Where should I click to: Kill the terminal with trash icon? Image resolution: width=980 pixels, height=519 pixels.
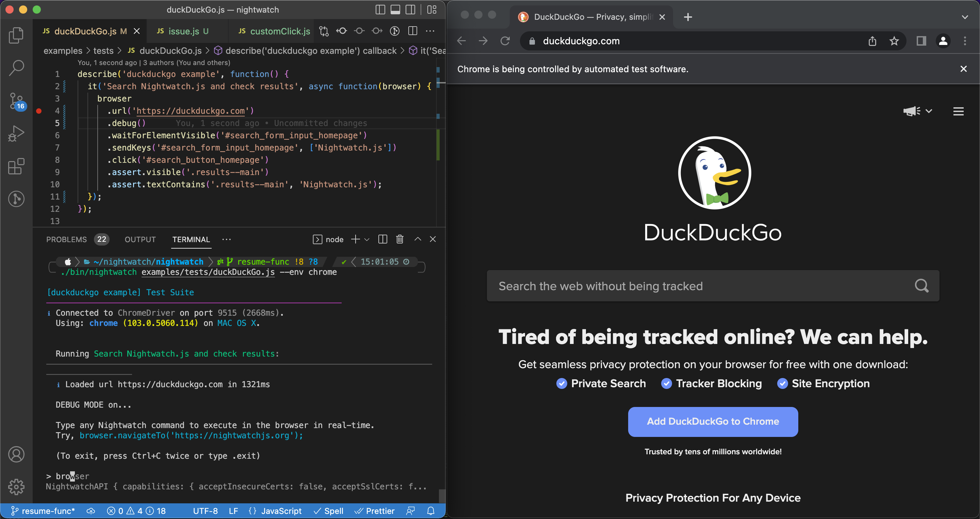click(x=400, y=239)
